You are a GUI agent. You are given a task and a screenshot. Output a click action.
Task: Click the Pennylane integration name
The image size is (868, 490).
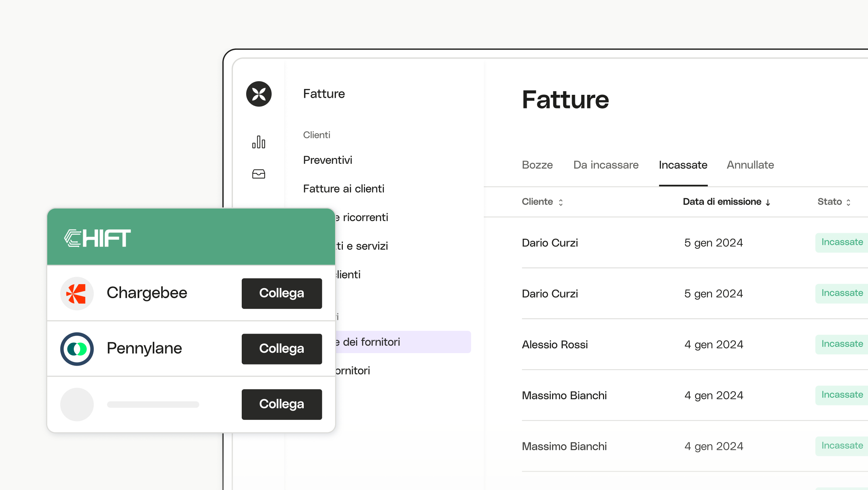pos(144,348)
